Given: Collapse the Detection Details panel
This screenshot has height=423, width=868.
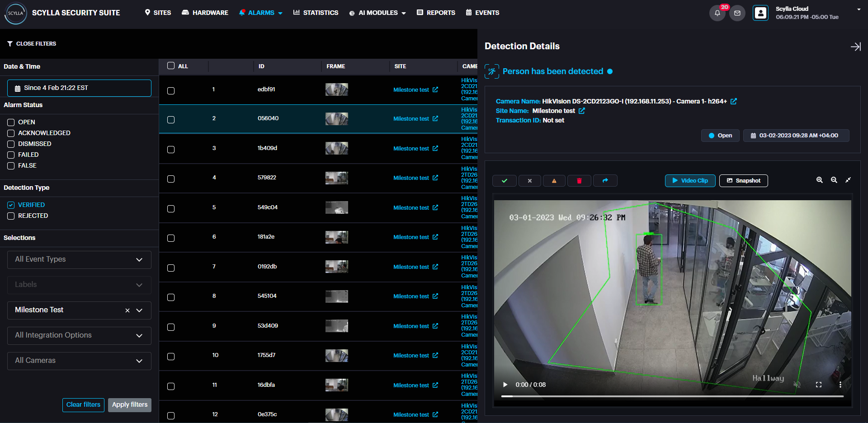Looking at the screenshot, I should coord(855,47).
